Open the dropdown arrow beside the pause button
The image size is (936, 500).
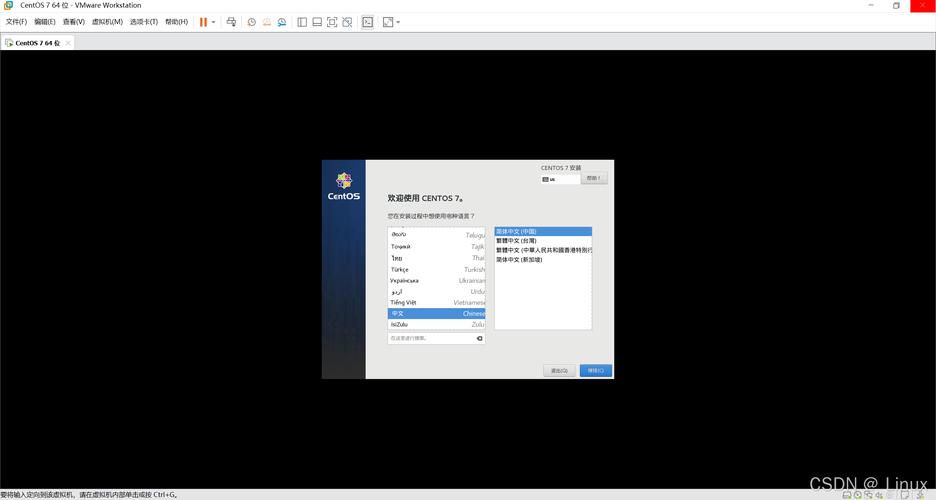[x=213, y=21]
